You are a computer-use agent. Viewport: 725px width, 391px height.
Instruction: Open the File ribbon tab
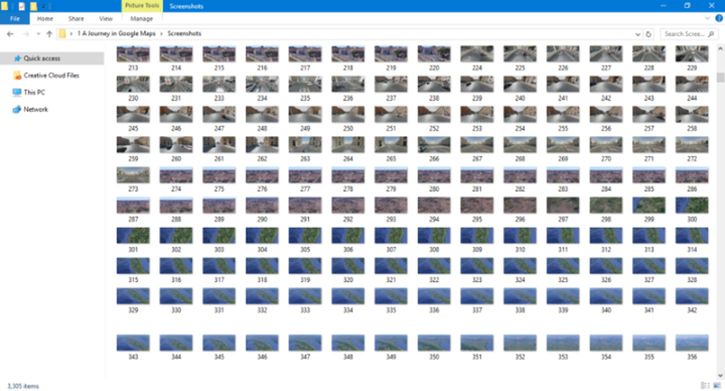click(15, 18)
